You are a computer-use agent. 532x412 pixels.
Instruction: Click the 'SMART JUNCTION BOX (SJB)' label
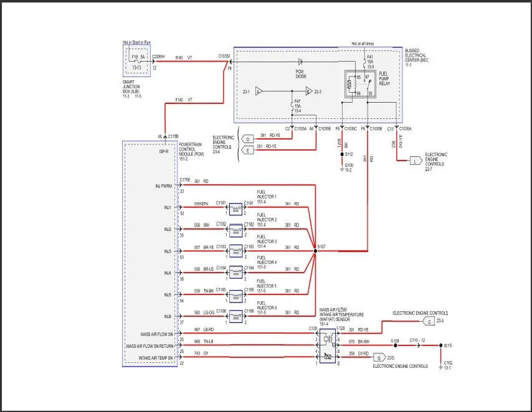click(x=131, y=87)
